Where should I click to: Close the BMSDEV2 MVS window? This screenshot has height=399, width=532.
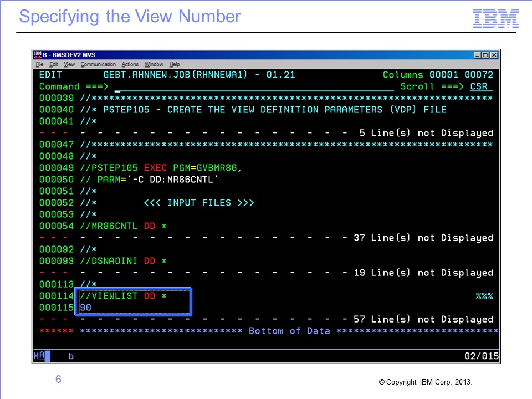coord(494,55)
